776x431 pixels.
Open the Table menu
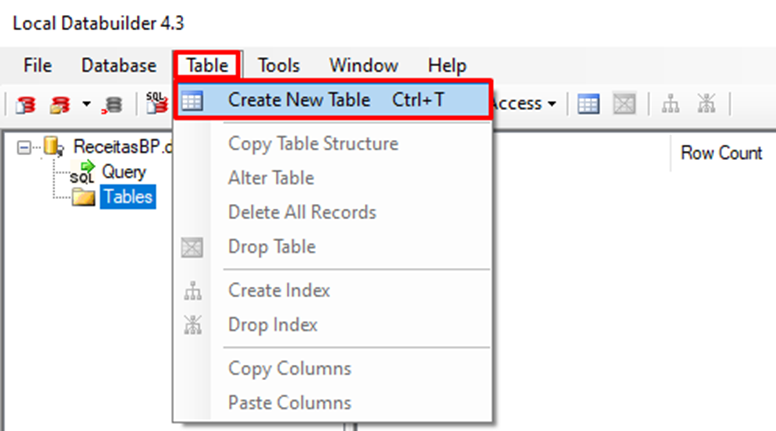click(x=207, y=66)
